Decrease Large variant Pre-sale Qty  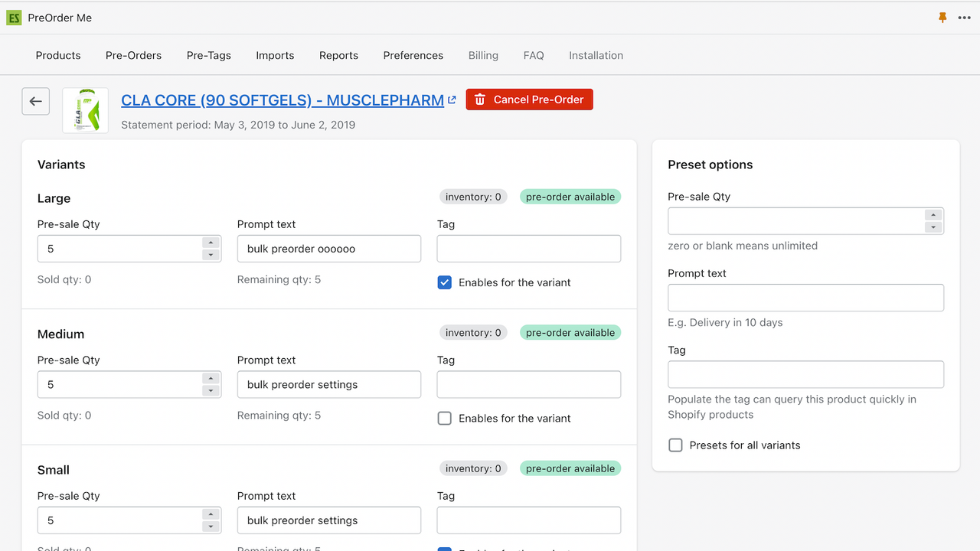coord(211,255)
